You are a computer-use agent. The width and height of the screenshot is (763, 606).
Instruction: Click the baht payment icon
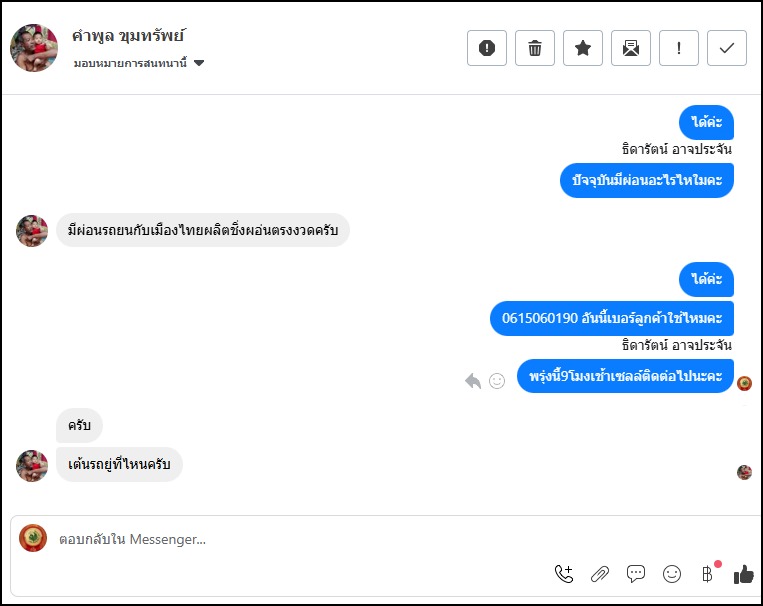(x=708, y=573)
